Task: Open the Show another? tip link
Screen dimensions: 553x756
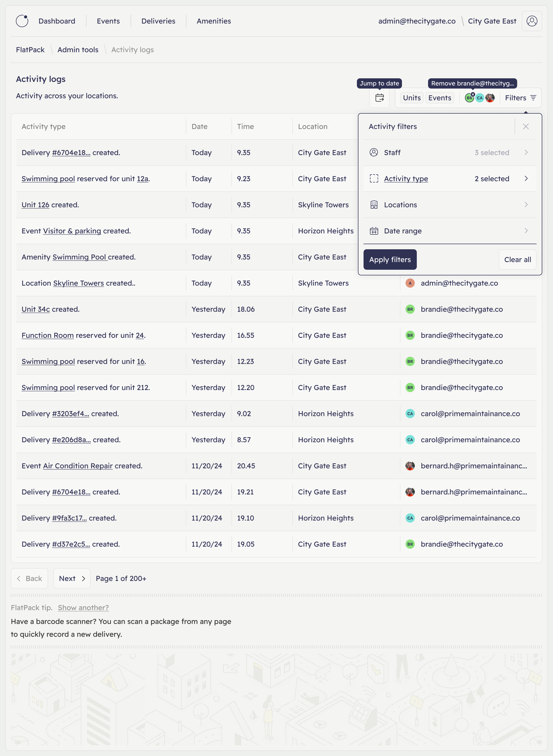Action: click(83, 608)
